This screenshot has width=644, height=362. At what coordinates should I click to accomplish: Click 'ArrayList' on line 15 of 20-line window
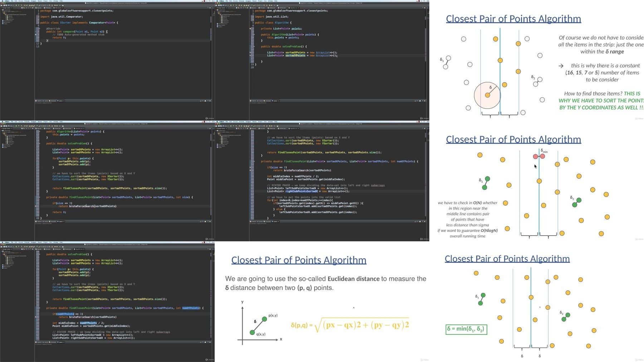(x=323, y=52)
